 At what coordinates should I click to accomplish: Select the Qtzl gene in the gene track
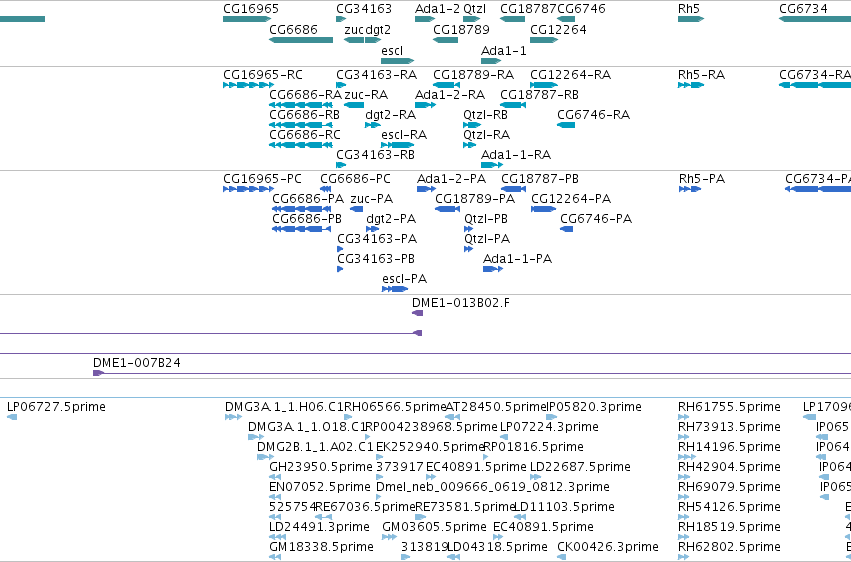(472, 19)
